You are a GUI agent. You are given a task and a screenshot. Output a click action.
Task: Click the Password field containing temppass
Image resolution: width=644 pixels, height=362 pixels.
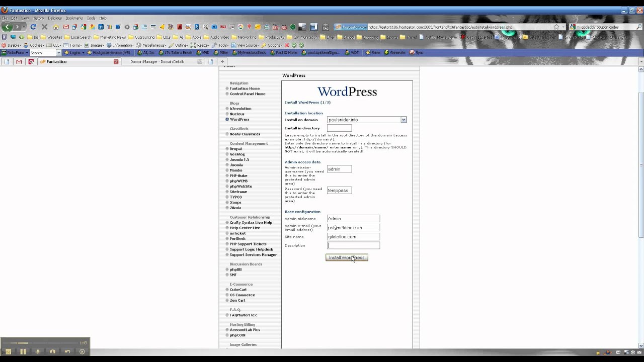coord(339,191)
